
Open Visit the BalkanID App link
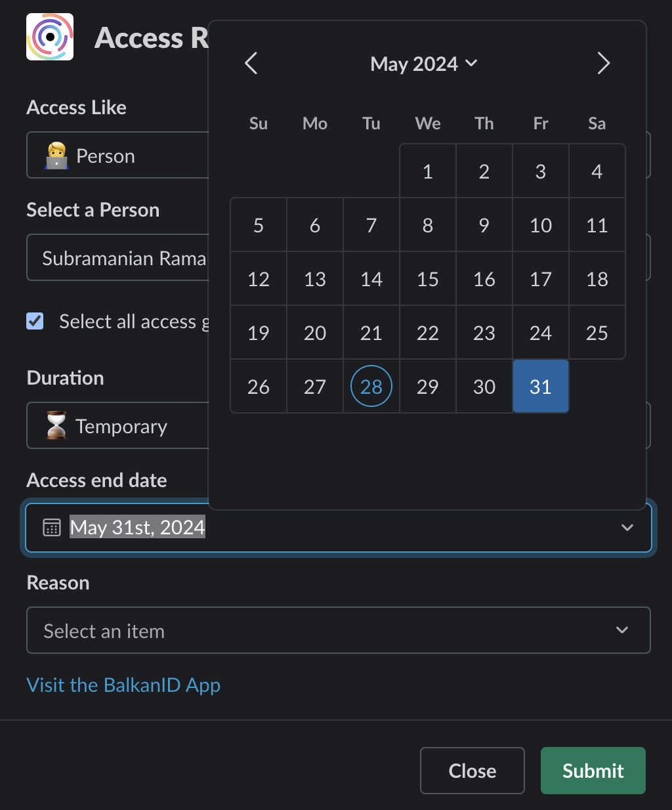tap(123, 685)
